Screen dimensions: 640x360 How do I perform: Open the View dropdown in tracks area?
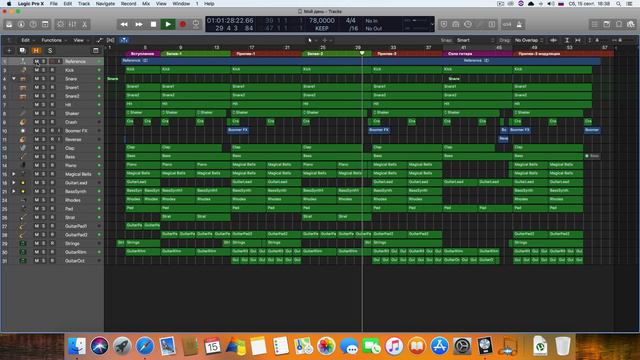[81, 40]
